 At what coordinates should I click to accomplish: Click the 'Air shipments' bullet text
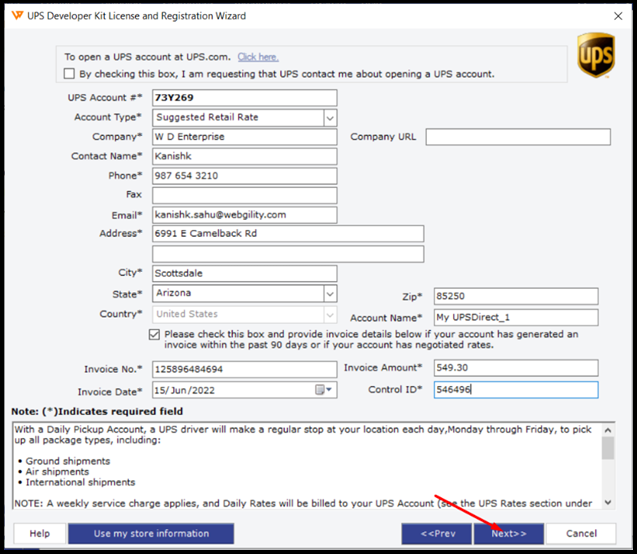pos(57,472)
